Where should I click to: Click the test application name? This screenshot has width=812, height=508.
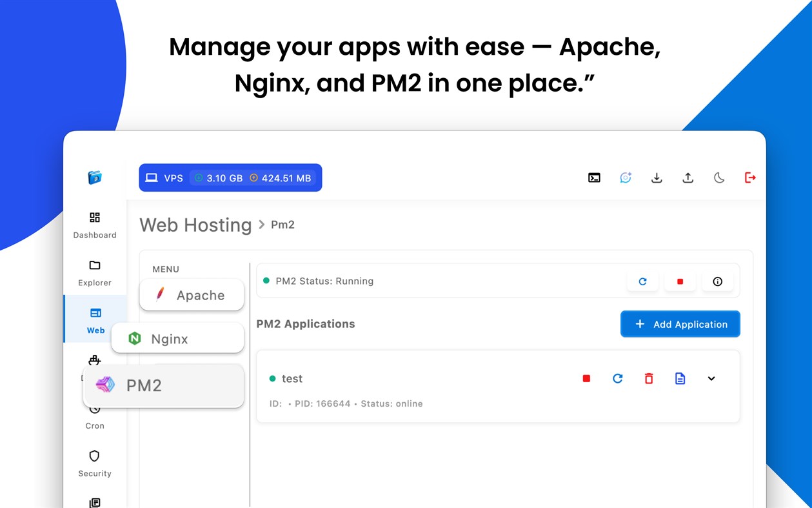292,379
